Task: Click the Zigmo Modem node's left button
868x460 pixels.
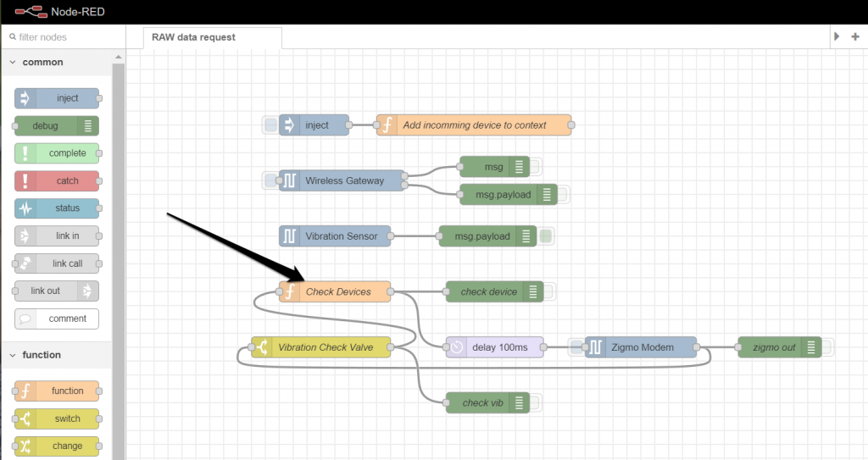Action: pos(576,347)
